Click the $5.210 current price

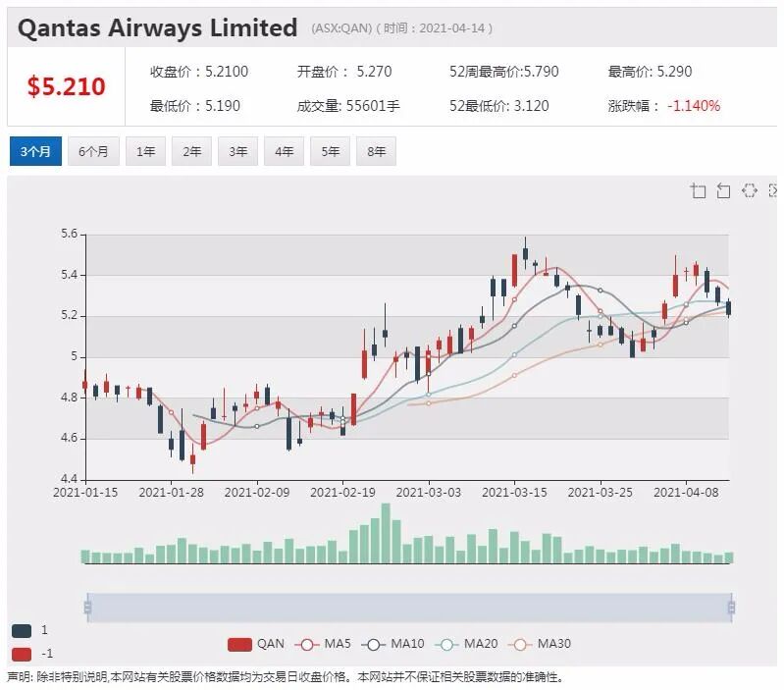(x=66, y=86)
